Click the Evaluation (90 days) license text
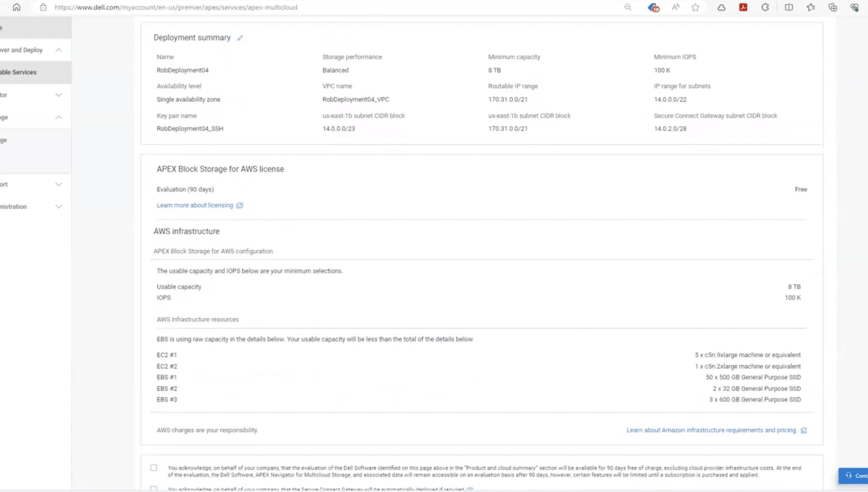 185,189
